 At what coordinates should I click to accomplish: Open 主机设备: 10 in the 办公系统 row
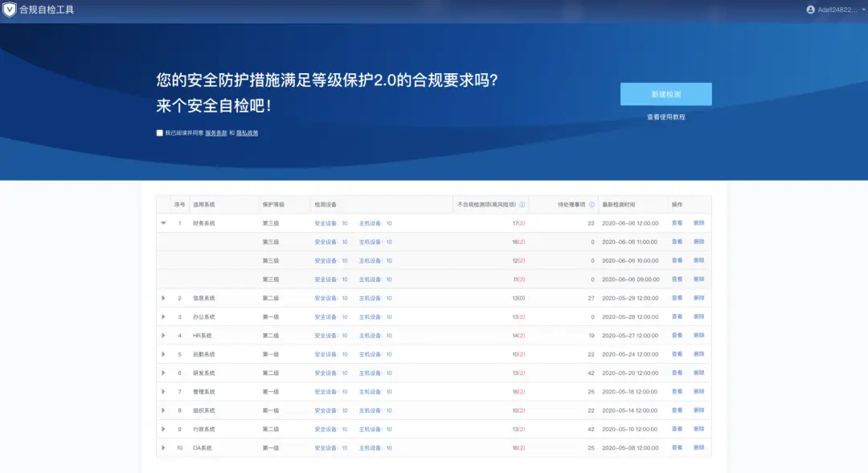(x=375, y=317)
